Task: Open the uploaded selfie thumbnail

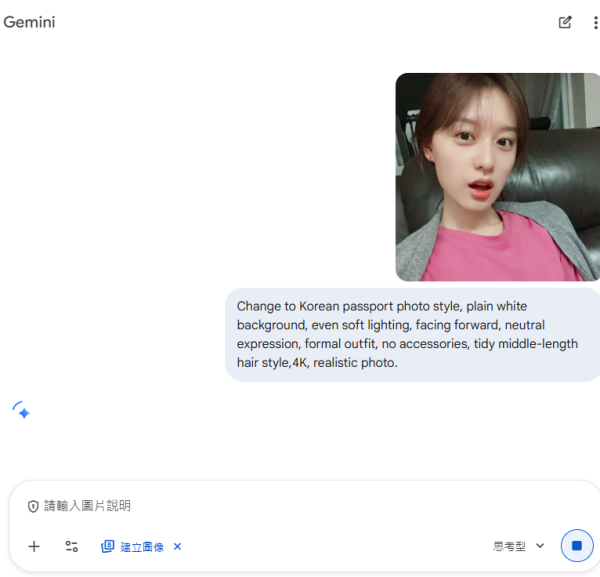Action: pyautogui.click(x=497, y=177)
